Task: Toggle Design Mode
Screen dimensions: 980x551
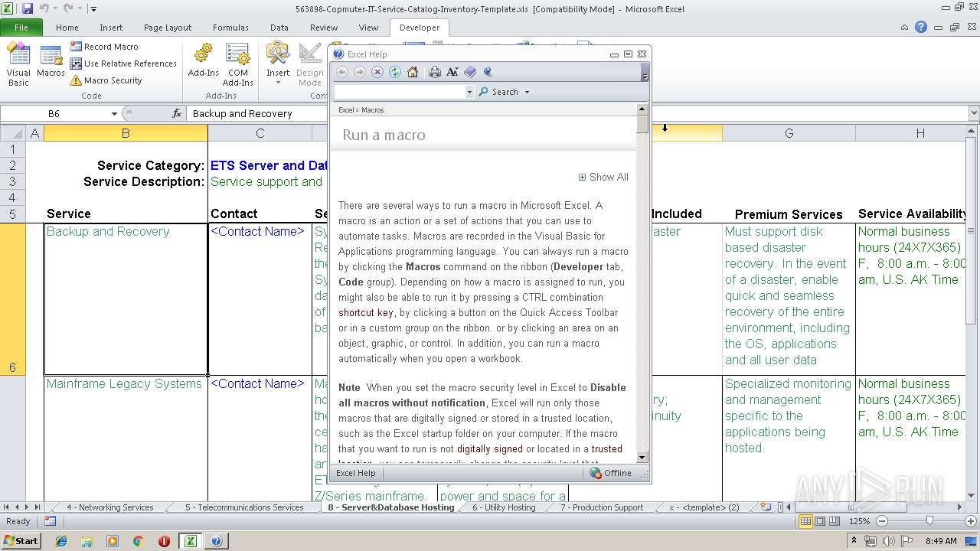Action: coord(310,64)
